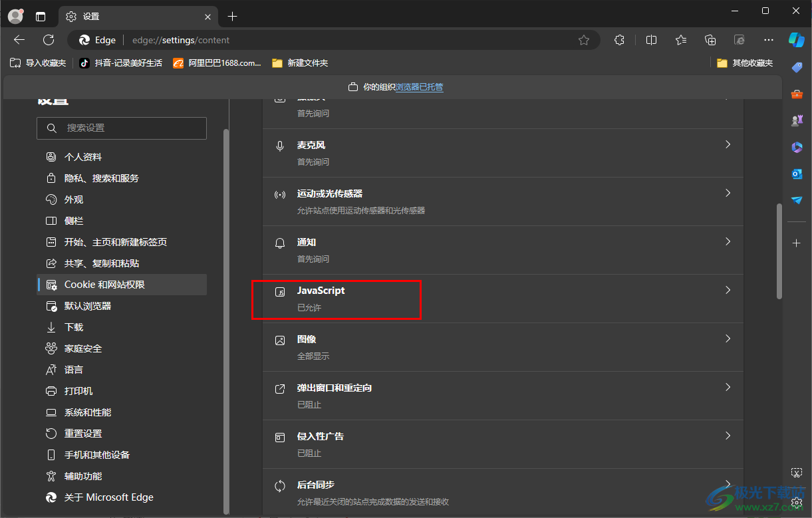Open 新建文件夹 bookmarks folder

click(300, 63)
